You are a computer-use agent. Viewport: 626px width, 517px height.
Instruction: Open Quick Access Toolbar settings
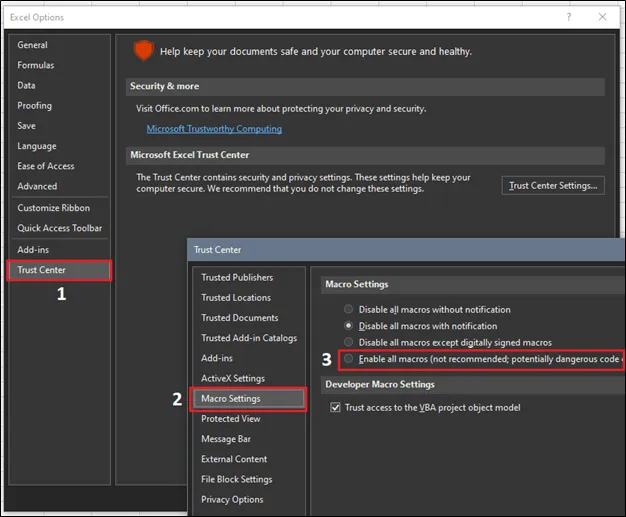[x=59, y=228]
